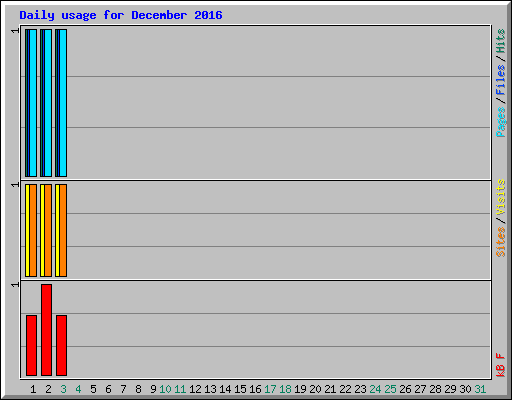Viewport: 512px width, 400px height.
Task: Click the "1" scale label of the Hits chart
Action: [x=15, y=31]
